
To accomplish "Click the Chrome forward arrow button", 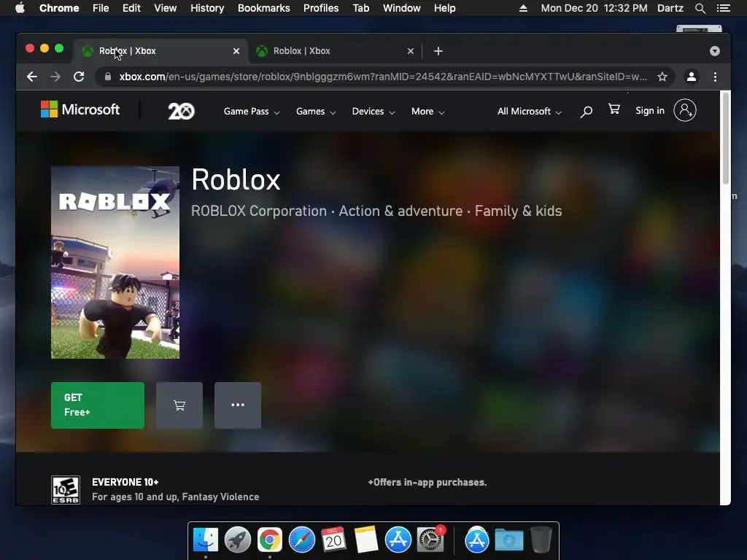I will [x=55, y=77].
